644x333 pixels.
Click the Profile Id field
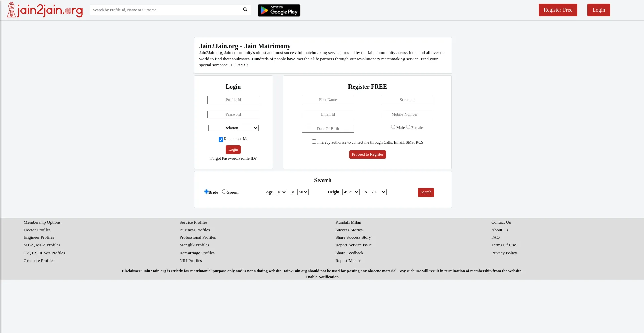(x=233, y=100)
